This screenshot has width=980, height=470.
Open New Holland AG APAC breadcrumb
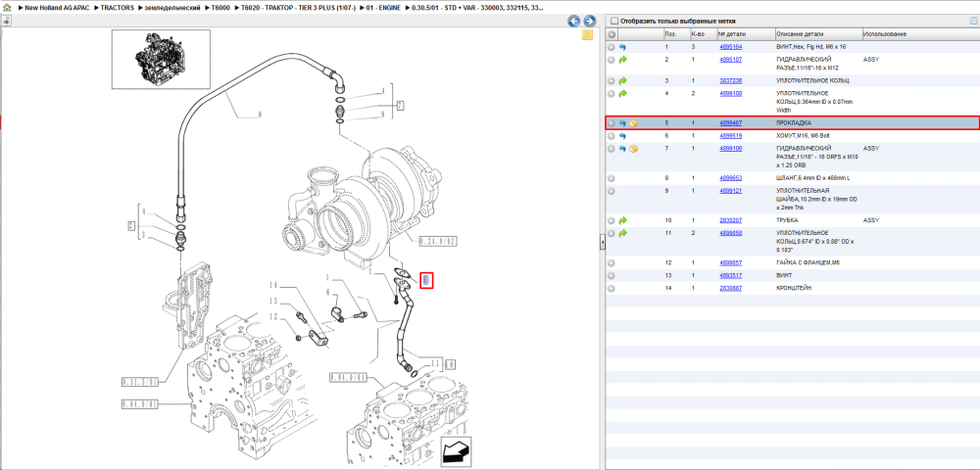click(x=58, y=8)
